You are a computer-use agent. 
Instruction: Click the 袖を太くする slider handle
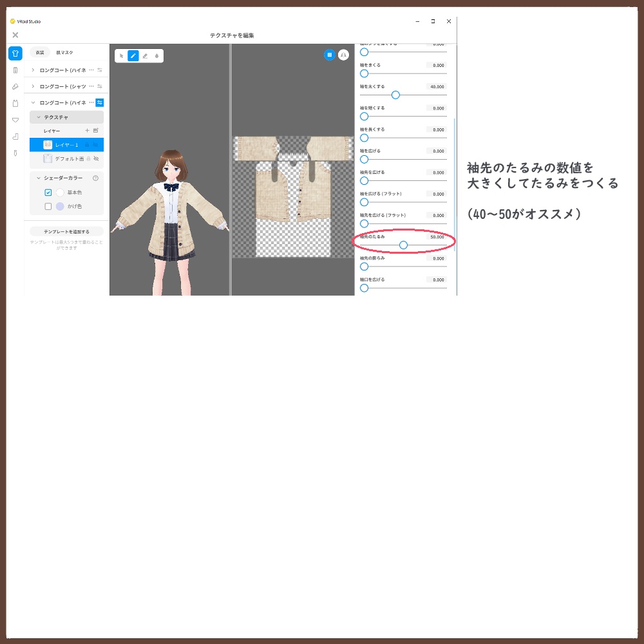[395, 95]
